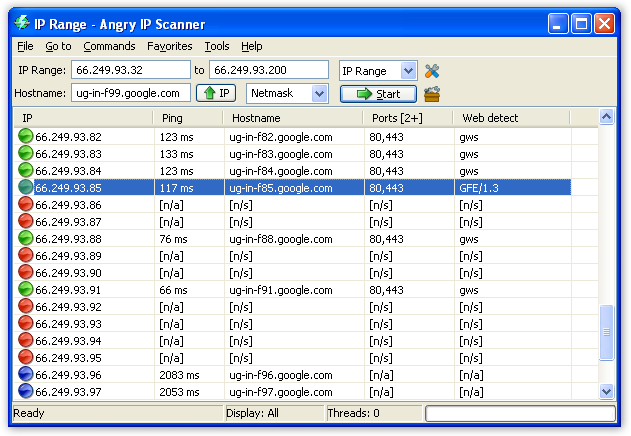Click the scrollbar down arrow

click(x=606, y=392)
